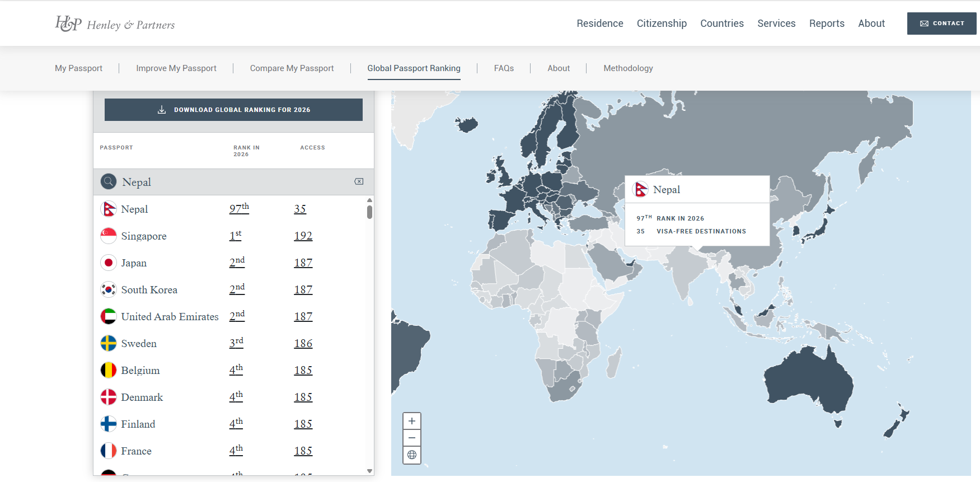Open the Methodology tab
Viewport: 980px width, 482px height.
point(628,68)
